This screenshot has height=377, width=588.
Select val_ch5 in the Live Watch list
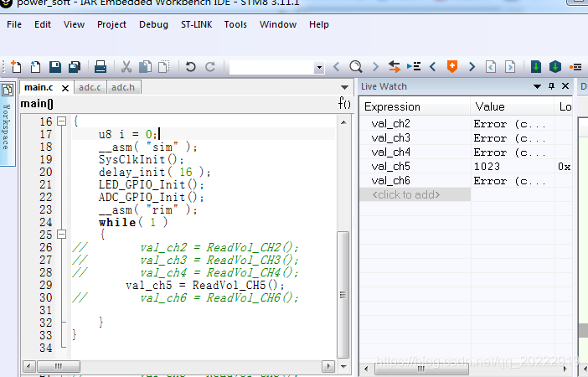point(390,166)
